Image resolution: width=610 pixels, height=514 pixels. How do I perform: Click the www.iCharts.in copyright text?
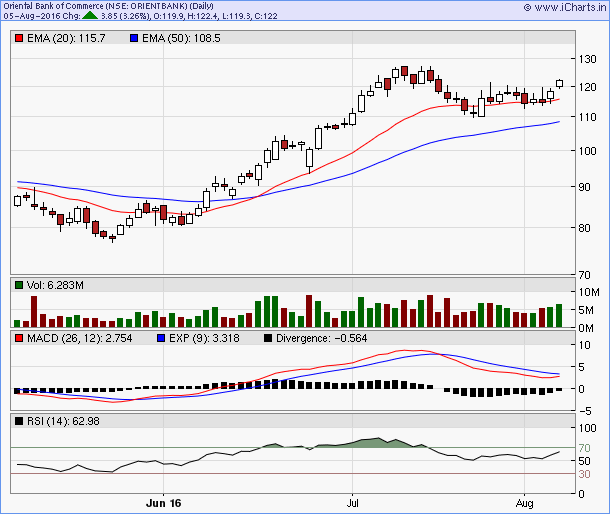tap(566, 7)
